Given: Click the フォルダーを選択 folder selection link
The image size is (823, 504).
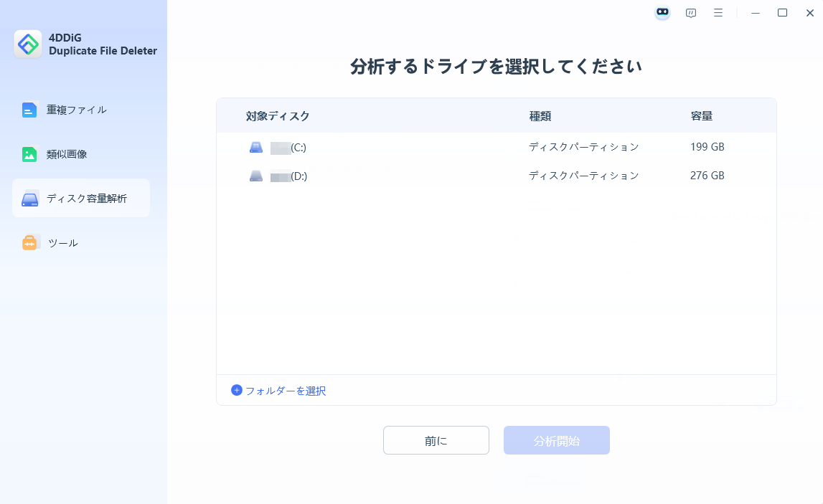Looking at the screenshot, I should click(x=285, y=391).
